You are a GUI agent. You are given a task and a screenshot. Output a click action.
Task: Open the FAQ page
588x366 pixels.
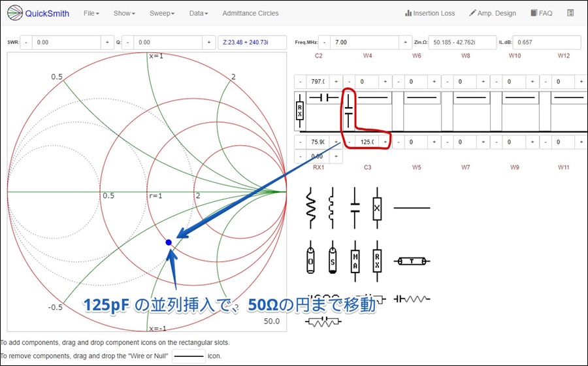(542, 13)
